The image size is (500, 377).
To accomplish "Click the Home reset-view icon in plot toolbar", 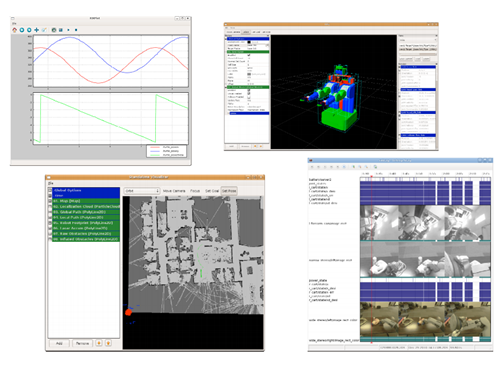I will tap(14, 30).
